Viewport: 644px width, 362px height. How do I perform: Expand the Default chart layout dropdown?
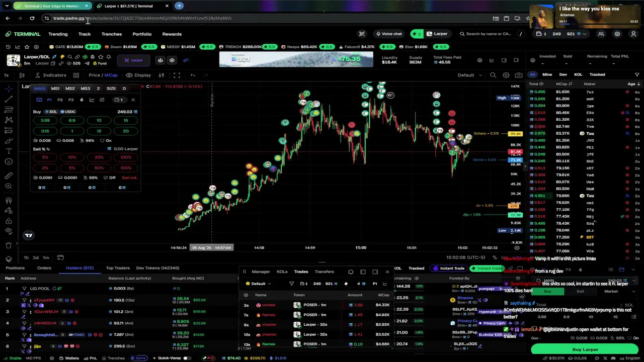point(469,75)
